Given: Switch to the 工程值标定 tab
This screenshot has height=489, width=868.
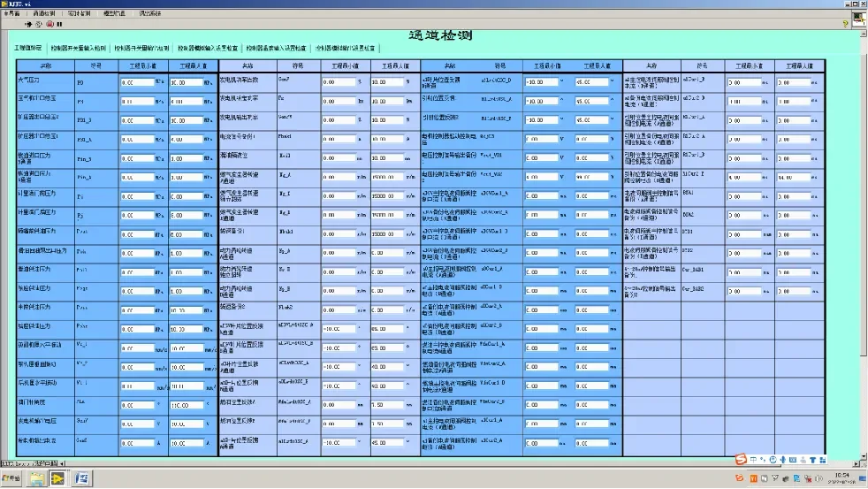Looking at the screenshot, I should (27, 48).
